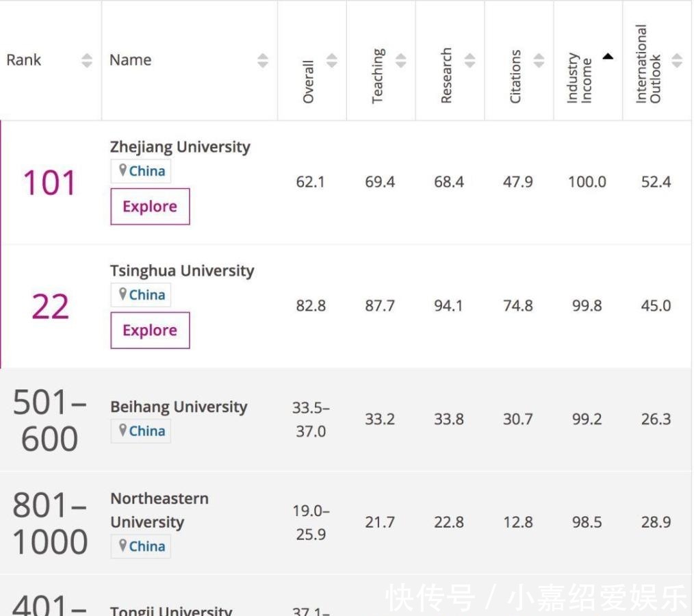Click the Research column sort control

pyautogui.click(x=470, y=60)
